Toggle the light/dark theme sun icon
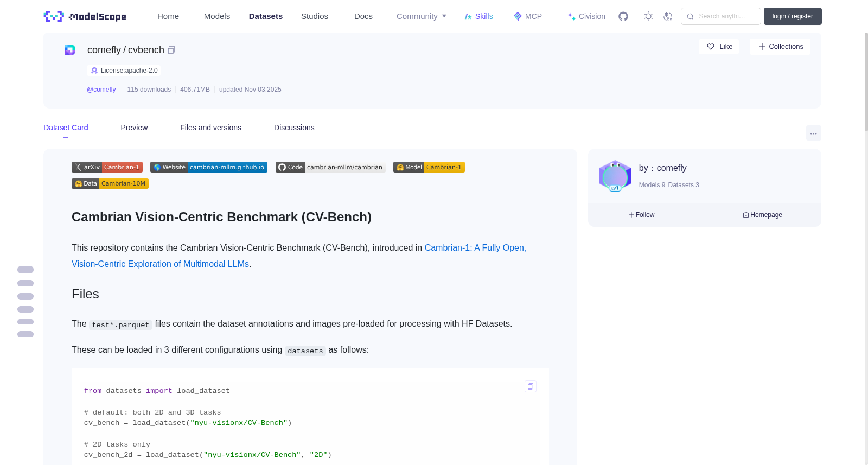868x465 pixels. (648, 16)
